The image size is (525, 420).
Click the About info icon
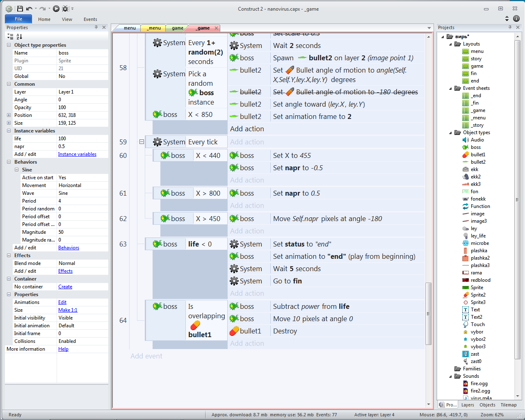(x=516, y=18)
